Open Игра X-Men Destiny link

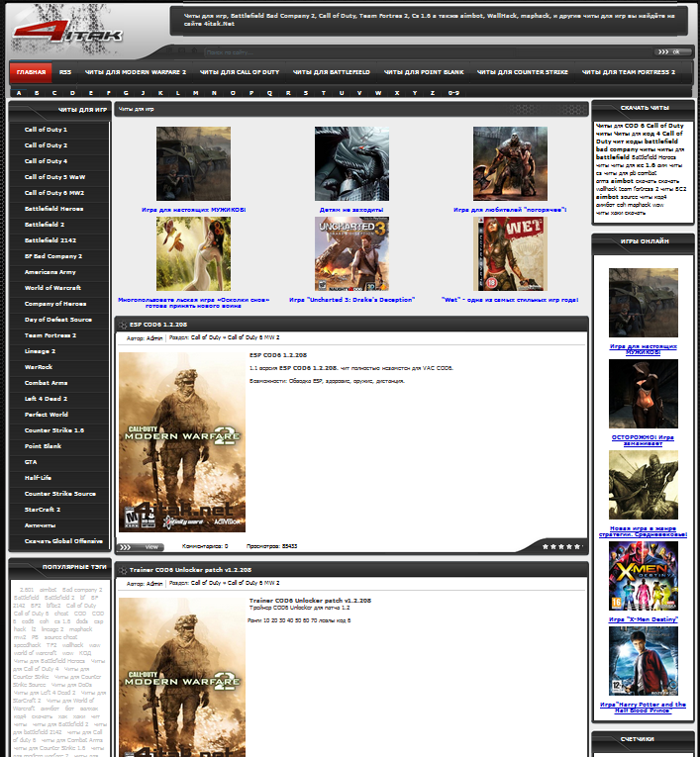pyautogui.click(x=644, y=619)
